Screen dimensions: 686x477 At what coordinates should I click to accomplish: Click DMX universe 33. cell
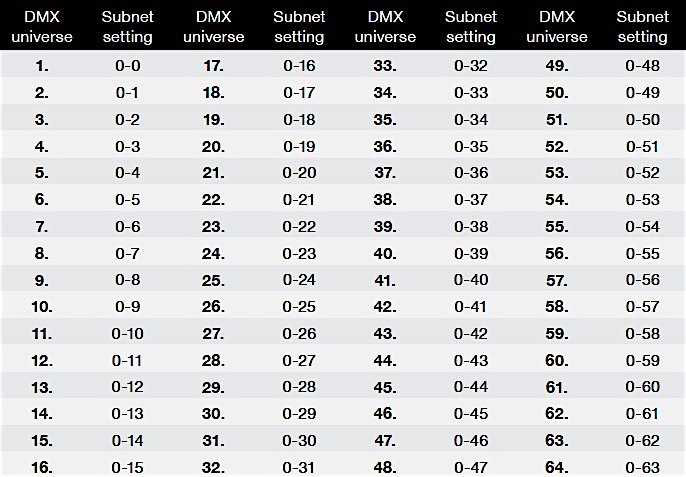pos(385,66)
